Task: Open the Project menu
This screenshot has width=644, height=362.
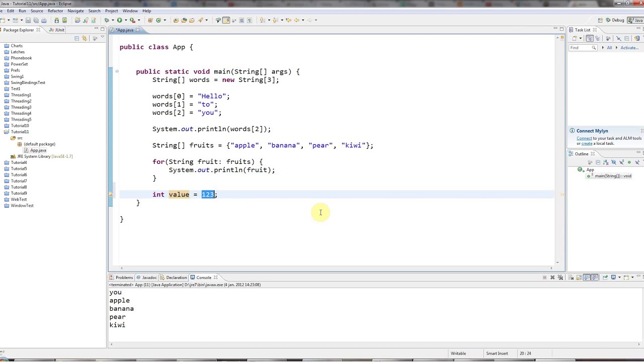Action: pos(112,11)
